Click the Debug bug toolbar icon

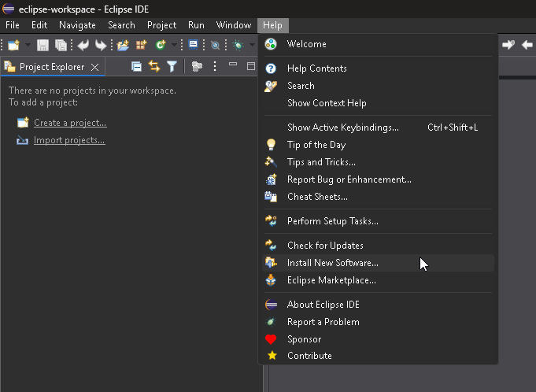click(x=238, y=45)
